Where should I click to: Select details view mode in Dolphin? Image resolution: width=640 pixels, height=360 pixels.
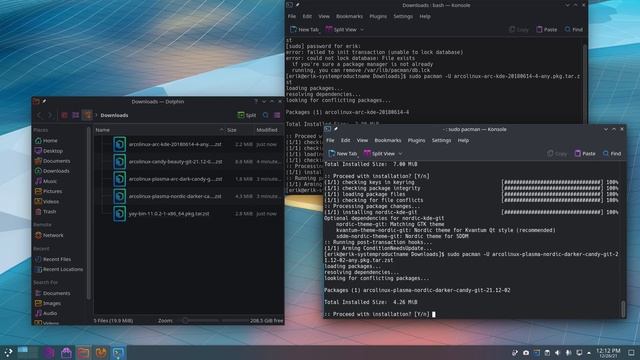click(x=87, y=116)
